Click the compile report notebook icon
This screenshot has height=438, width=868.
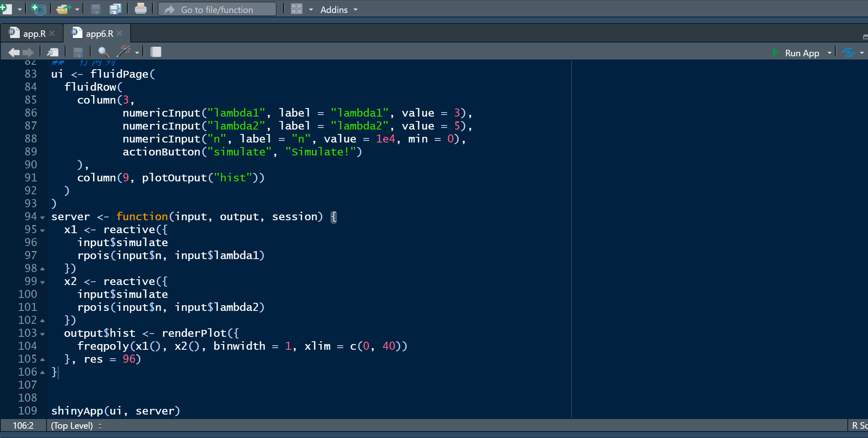coord(156,52)
